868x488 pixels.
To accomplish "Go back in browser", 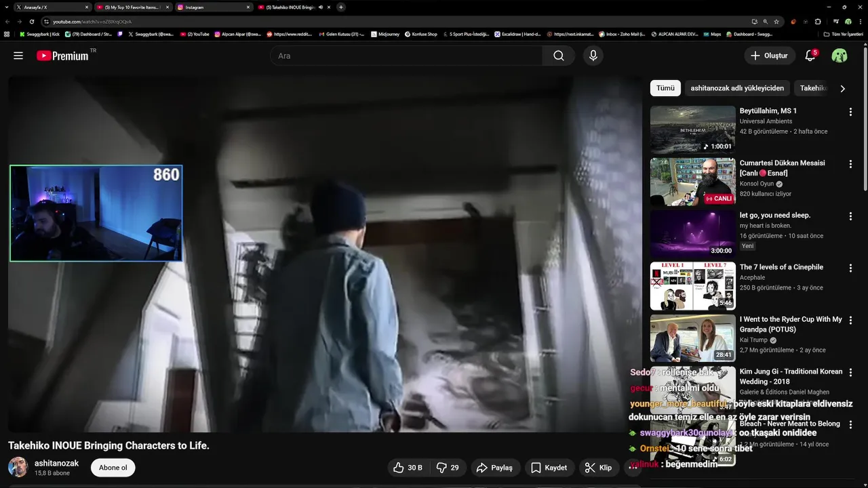I will tap(7, 22).
